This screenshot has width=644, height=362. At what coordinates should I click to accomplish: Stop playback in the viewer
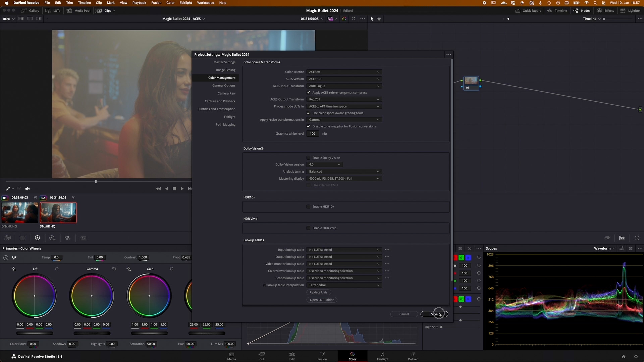pyautogui.click(x=174, y=189)
